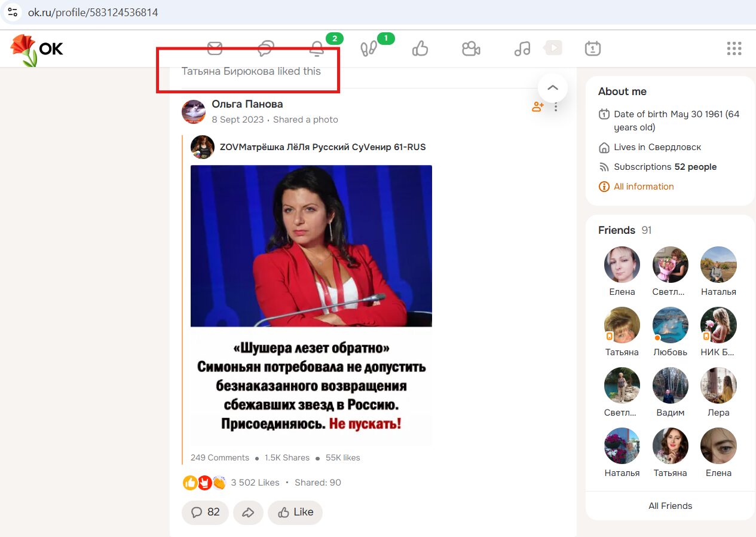Click Lives in Свердловск text
The height and width of the screenshot is (537, 756).
pos(657,147)
